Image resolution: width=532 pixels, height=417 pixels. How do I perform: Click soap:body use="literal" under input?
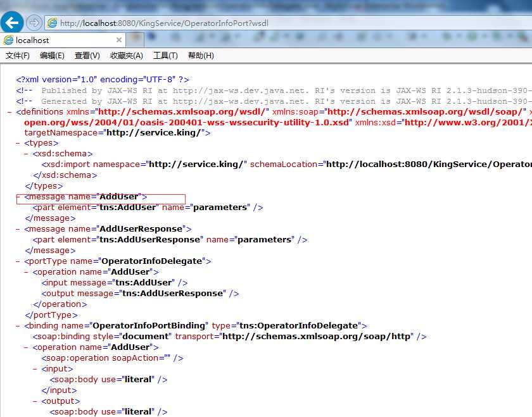coord(108,380)
